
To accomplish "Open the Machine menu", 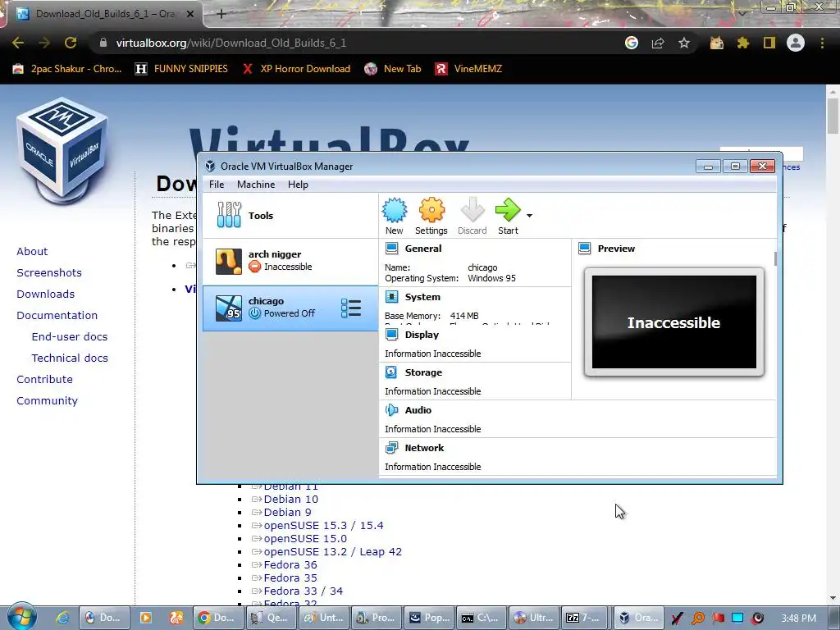I will (256, 185).
